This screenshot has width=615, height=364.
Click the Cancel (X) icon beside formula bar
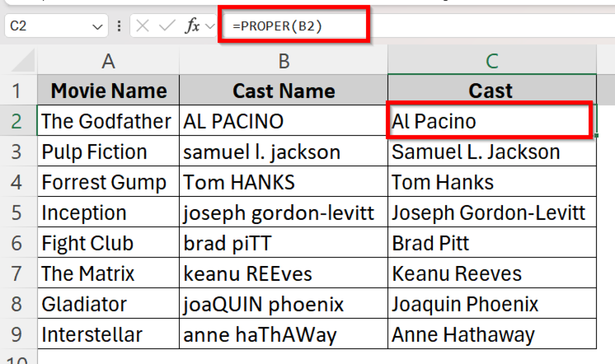(x=143, y=26)
